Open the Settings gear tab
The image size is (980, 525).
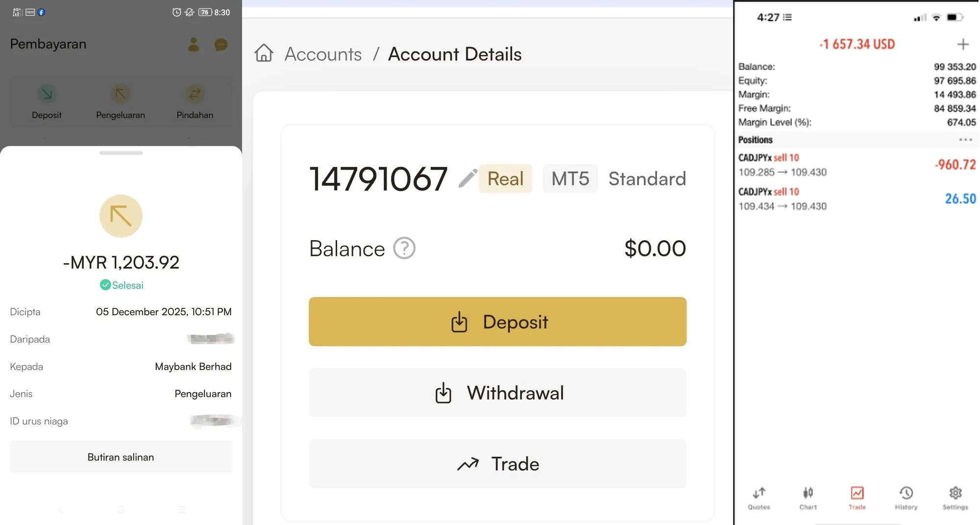955,498
